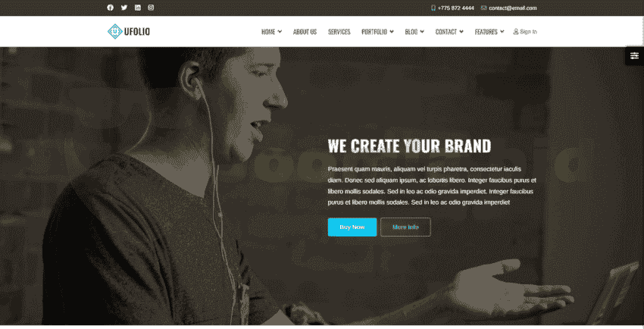Click the user icon beside Sign In

point(516,32)
